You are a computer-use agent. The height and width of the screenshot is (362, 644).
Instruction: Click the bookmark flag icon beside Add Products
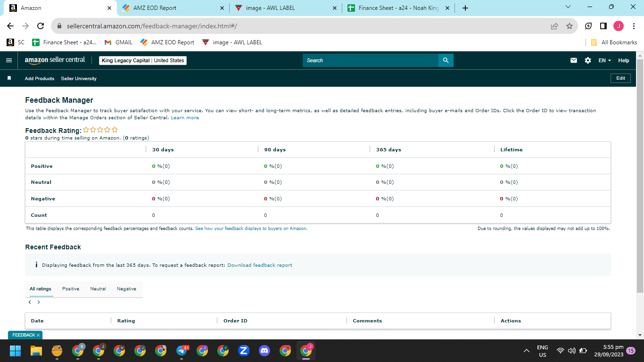9,78
